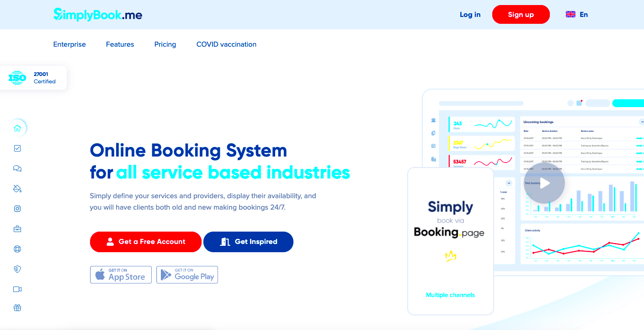
Task: Click the calendar icon in dashboard preview
Action: click(x=433, y=146)
